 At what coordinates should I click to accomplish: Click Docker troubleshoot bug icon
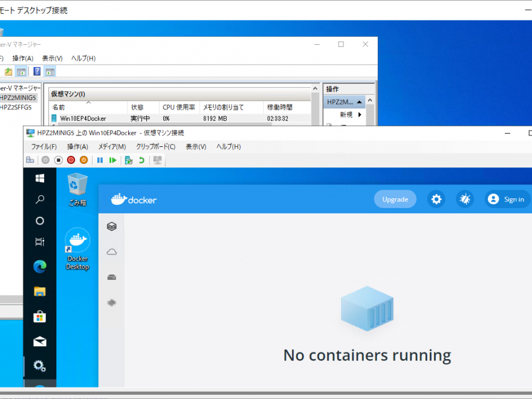pos(465,199)
